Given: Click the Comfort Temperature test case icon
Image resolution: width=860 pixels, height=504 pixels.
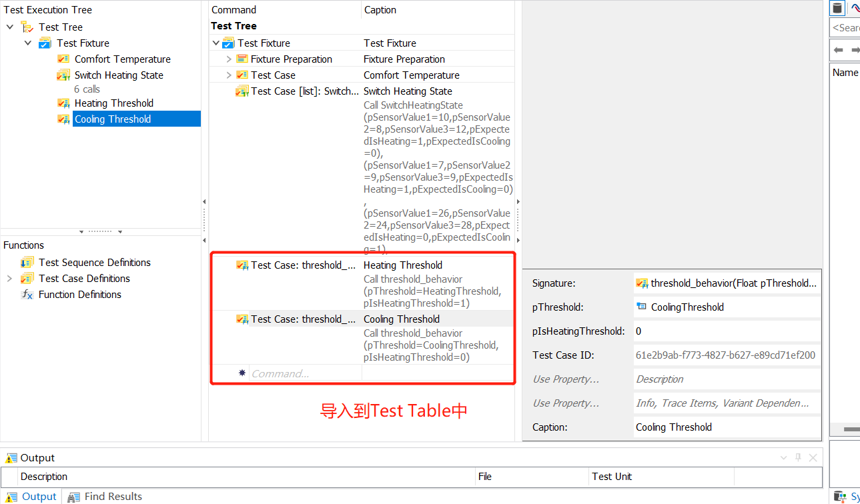Looking at the screenshot, I should [x=63, y=59].
